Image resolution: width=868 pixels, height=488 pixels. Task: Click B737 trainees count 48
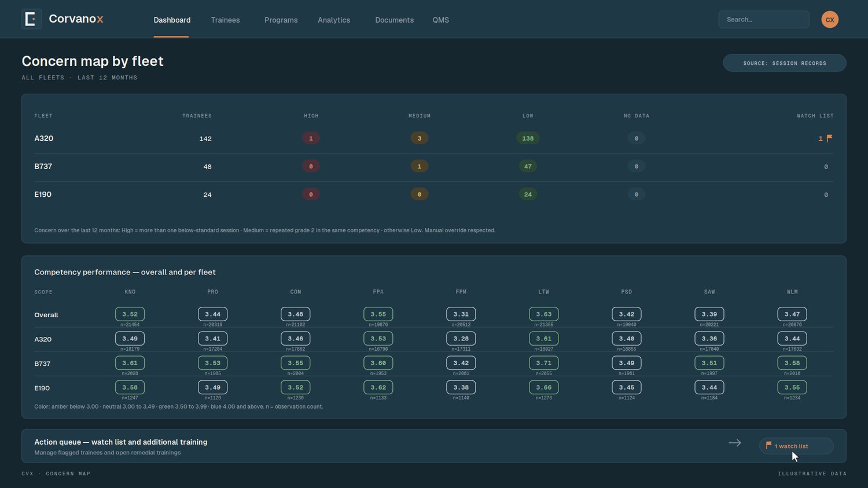click(207, 167)
